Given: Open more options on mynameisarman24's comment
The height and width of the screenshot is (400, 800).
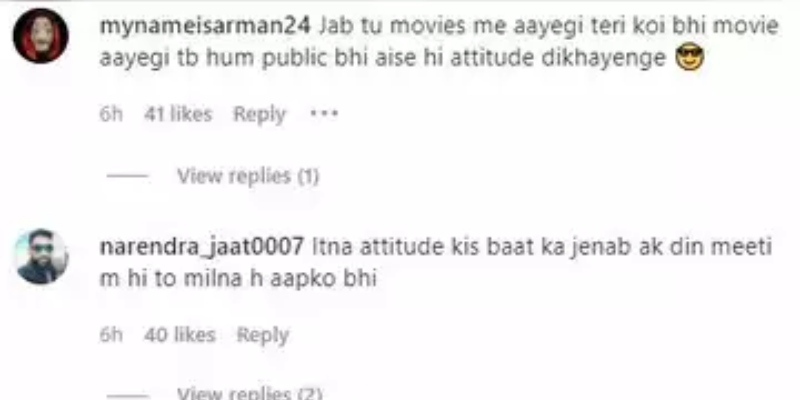Looking at the screenshot, I should pos(324,113).
